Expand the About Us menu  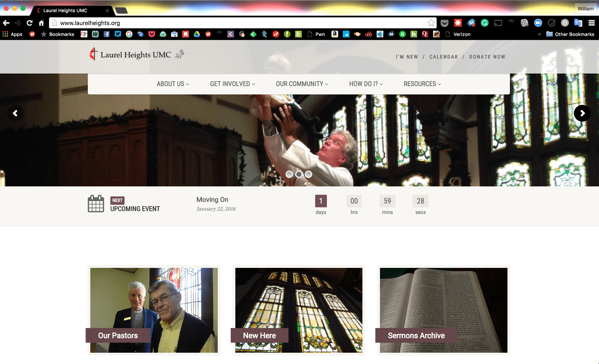click(173, 84)
